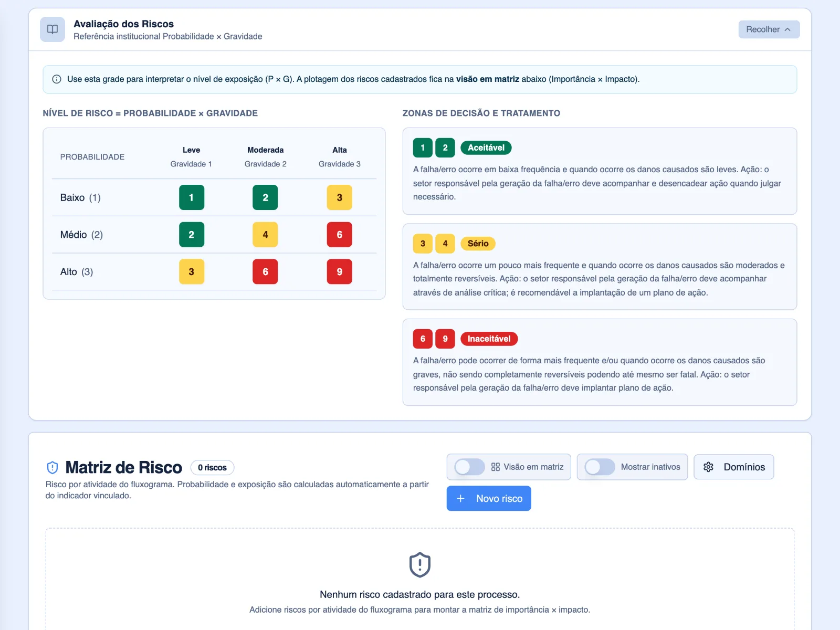
Task: Click the green 2 cell in the Médio row
Action: [x=191, y=235]
